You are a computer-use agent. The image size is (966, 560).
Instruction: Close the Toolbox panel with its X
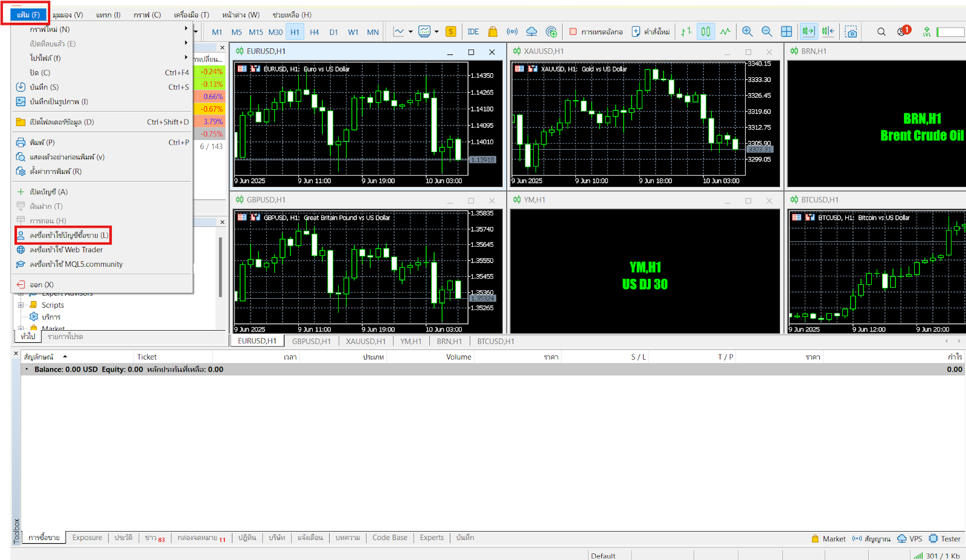16,354
